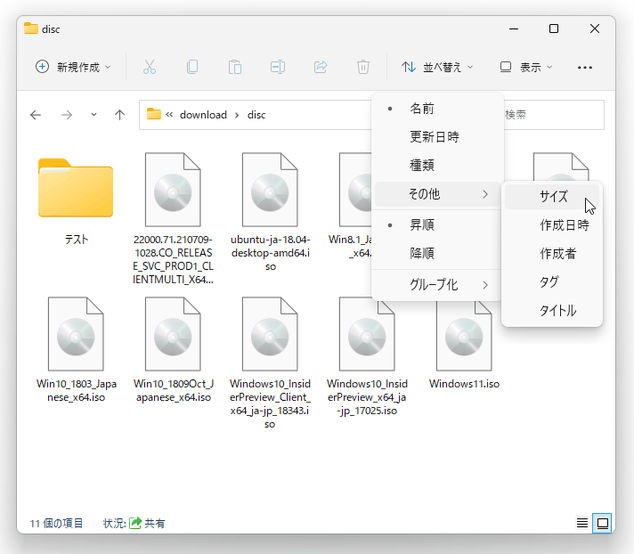
Task: Switch to large icons view button
Action: (602, 523)
